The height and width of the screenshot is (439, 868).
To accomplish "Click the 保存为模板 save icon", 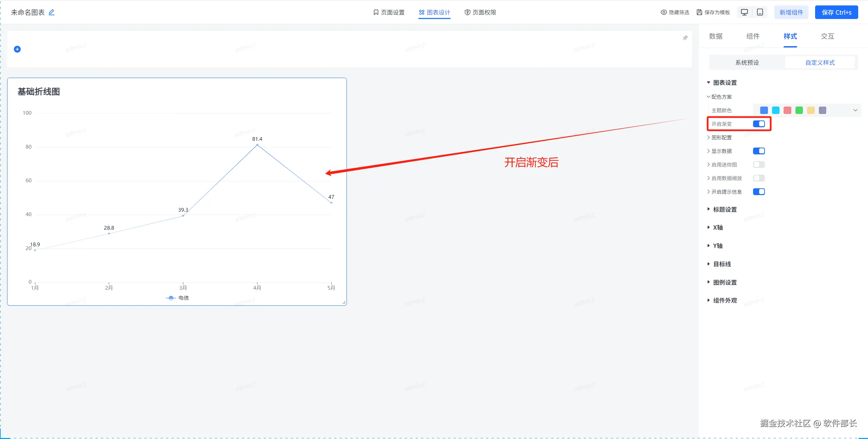I will pos(699,12).
